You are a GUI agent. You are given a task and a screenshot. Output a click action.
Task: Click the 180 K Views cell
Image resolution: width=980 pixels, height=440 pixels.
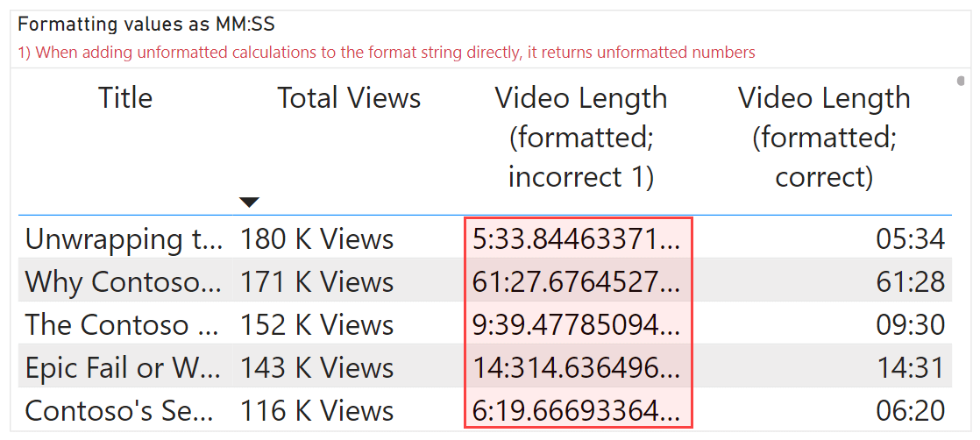(316, 238)
